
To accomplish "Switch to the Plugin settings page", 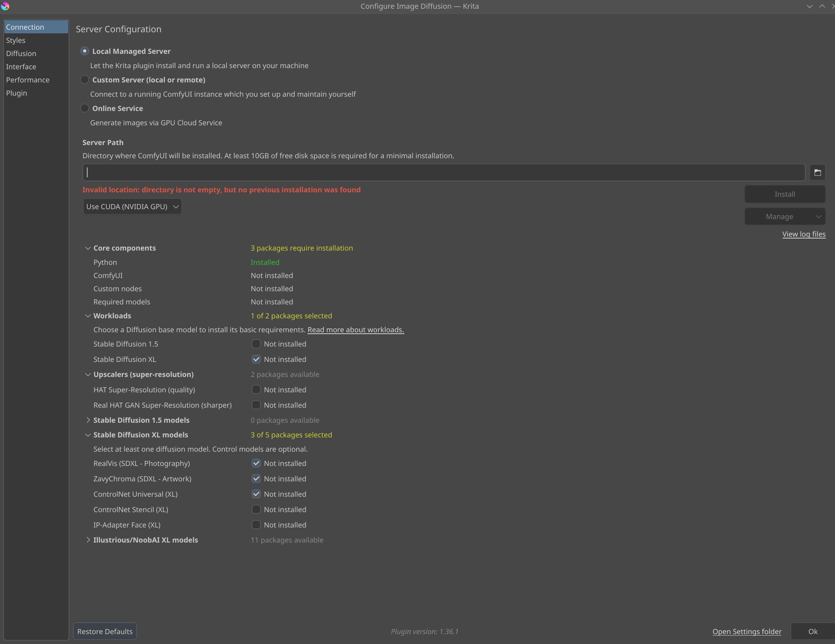I will point(36,93).
